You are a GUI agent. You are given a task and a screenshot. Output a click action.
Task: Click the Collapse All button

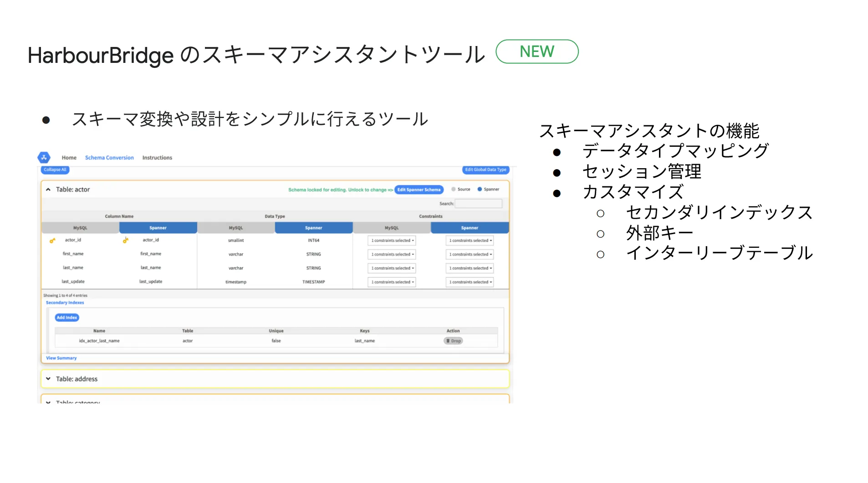55,170
